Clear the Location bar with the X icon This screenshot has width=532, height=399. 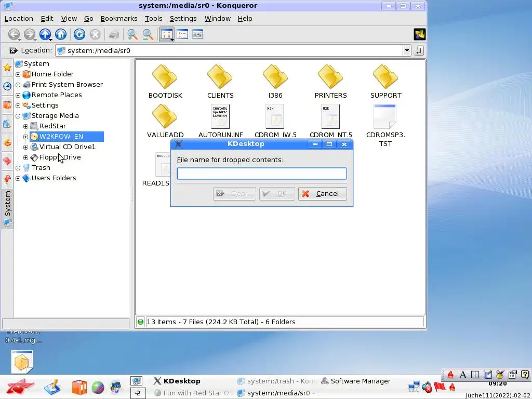tap(13, 50)
